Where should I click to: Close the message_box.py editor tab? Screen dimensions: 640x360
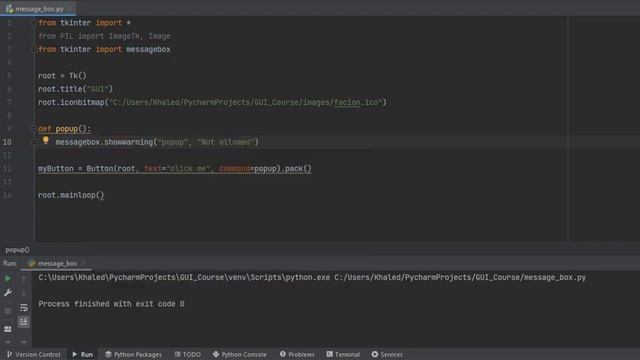click(x=70, y=9)
